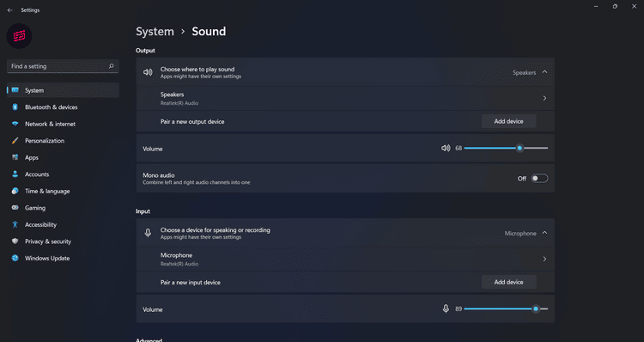
Task: Open Speakers Realtek Audio properties chevron
Action: [x=544, y=98]
